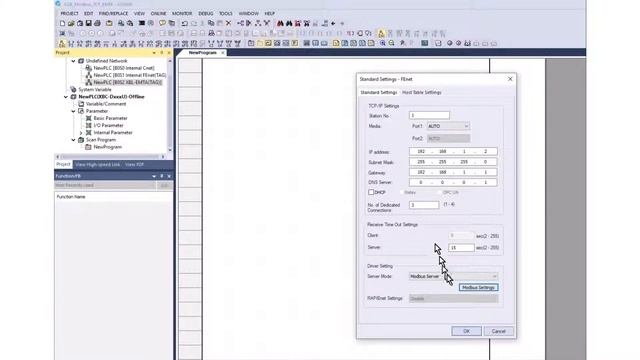Click the Project tree vertical scrollbar
This screenshot has height=360, width=640.
(170, 105)
